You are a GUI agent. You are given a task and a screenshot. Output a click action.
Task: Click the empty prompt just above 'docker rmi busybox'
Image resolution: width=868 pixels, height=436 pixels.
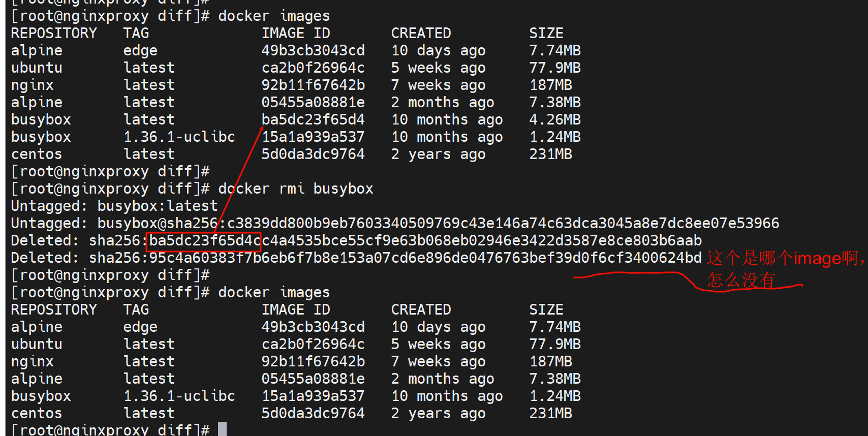point(110,172)
